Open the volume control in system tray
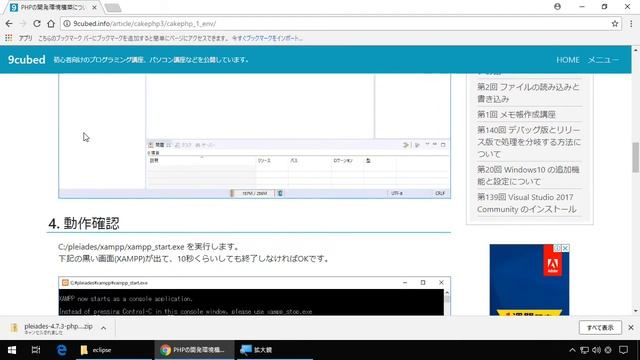Screen dimensions: 640x360 tap(596, 350)
